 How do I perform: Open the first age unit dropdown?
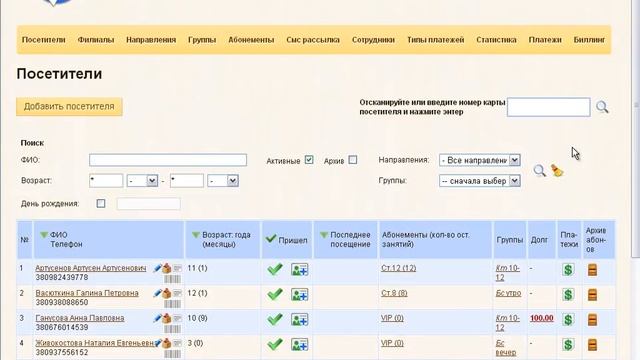tap(142, 180)
